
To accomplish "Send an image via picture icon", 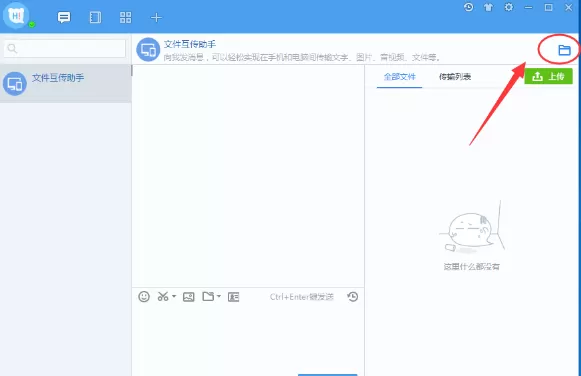I will click(189, 297).
